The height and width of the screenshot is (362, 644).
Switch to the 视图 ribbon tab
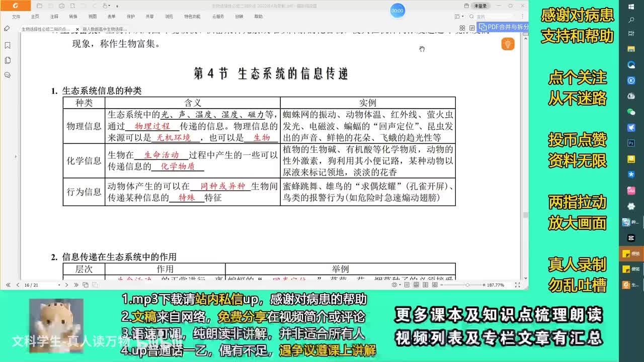[92, 17]
